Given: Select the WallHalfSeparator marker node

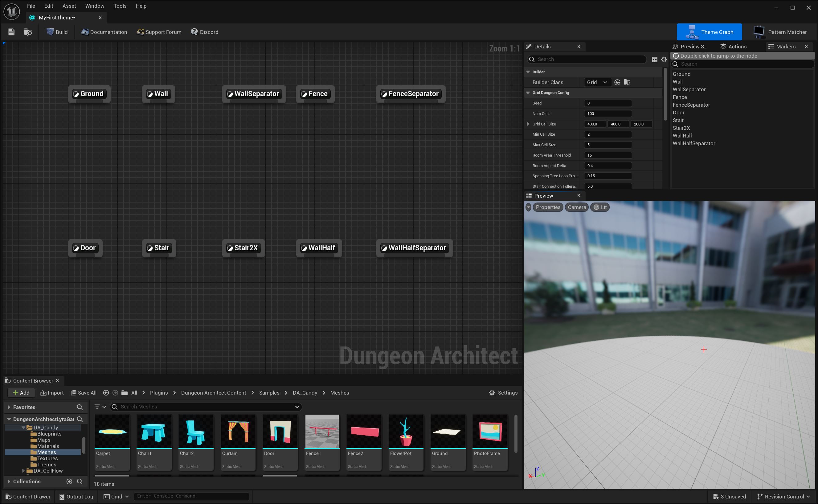Looking at the screenshot, I should point(414,248).
